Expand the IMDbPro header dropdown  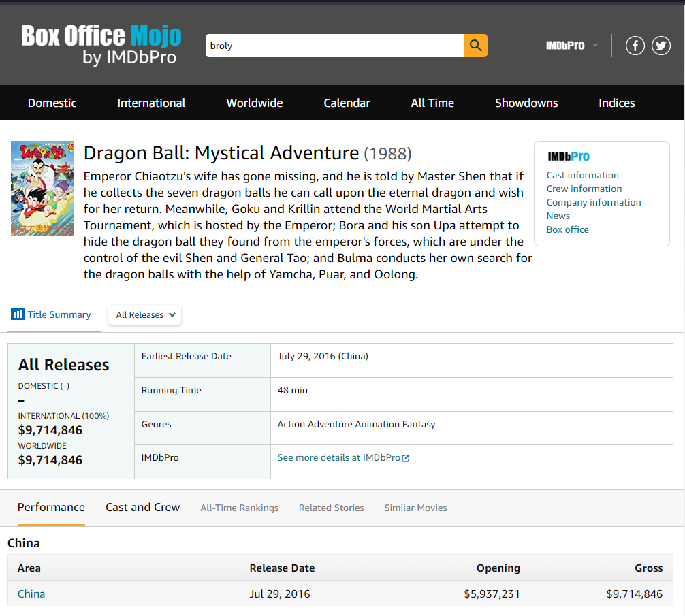click(572, 46)
